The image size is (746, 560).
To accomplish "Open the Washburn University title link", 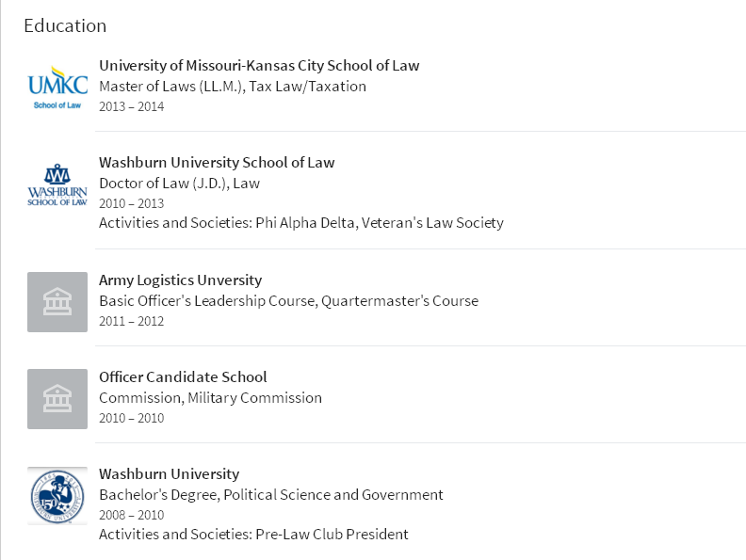I will pyautogui.click(x=169, y=474).
